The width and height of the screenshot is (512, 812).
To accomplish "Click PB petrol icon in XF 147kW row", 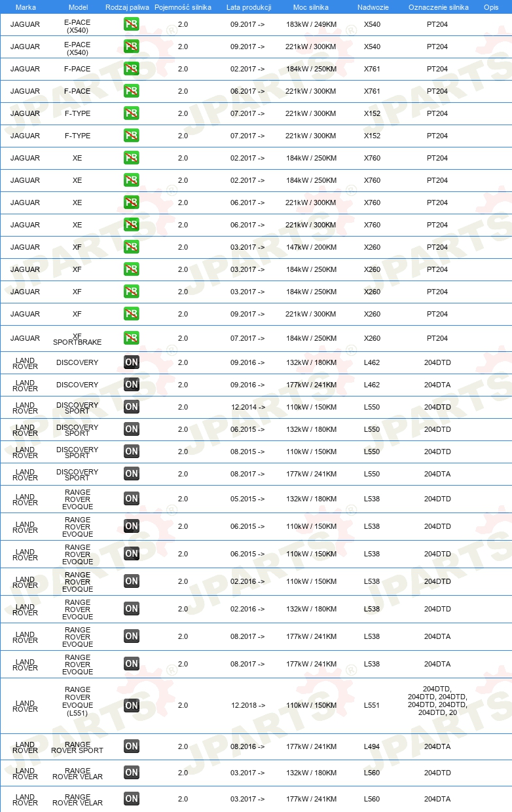I will 132,248.
